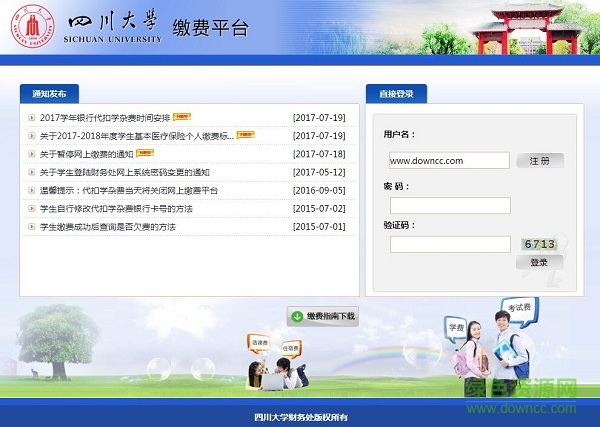
Task: Select the 通知发布 tab
Action: tap(49, 94)
